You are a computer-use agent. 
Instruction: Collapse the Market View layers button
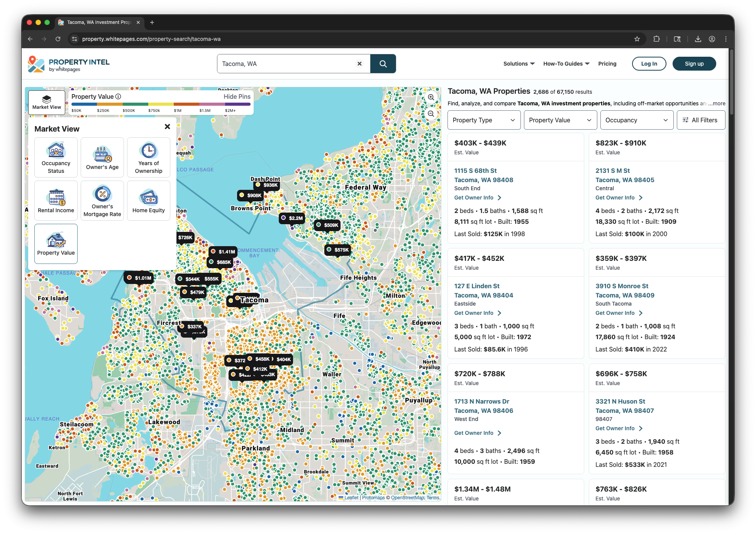point(46,102)
